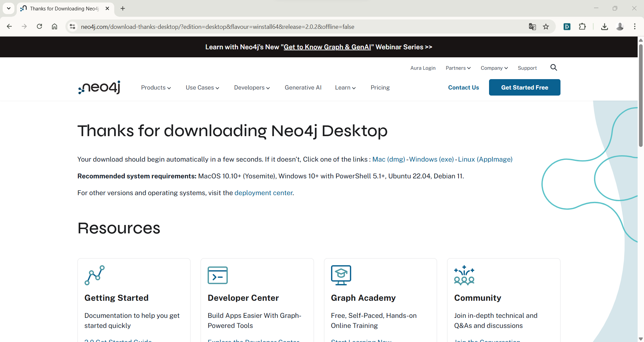644x342 pixels.
Task: Click the Getting Started graph icon
Action: tap(95, 275)
